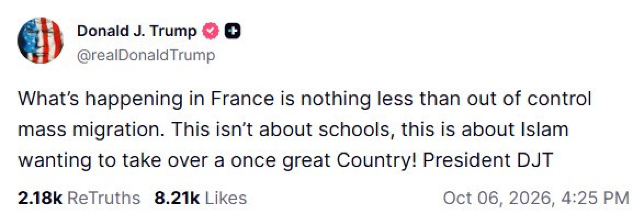Screen dimensions: 644x214
Task: Click the word France in the post
Action: click(242, 99)
